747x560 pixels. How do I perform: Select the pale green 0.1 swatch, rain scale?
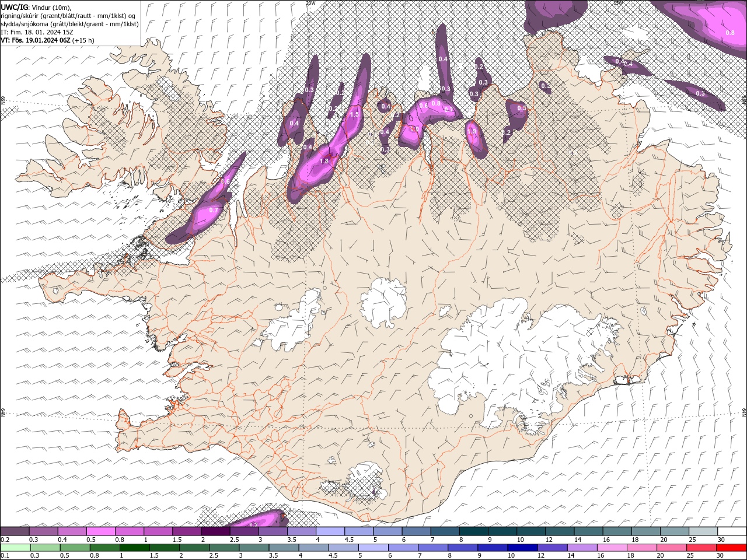[x=15, y=548]
